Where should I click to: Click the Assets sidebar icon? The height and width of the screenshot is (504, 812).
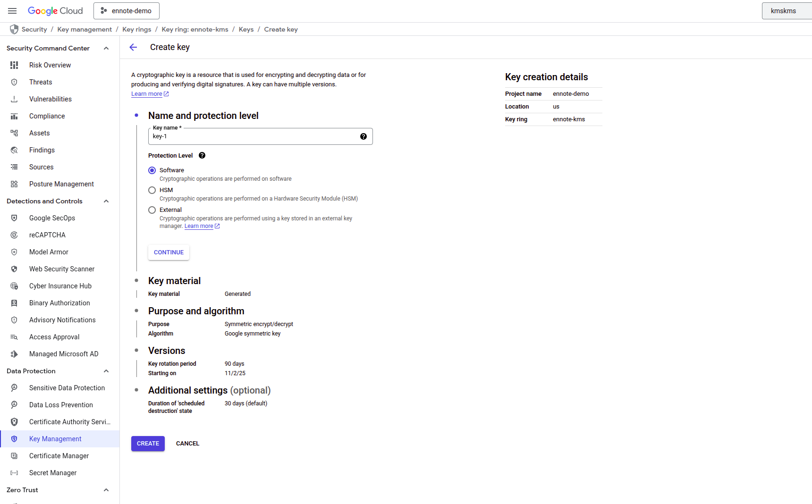14,133
